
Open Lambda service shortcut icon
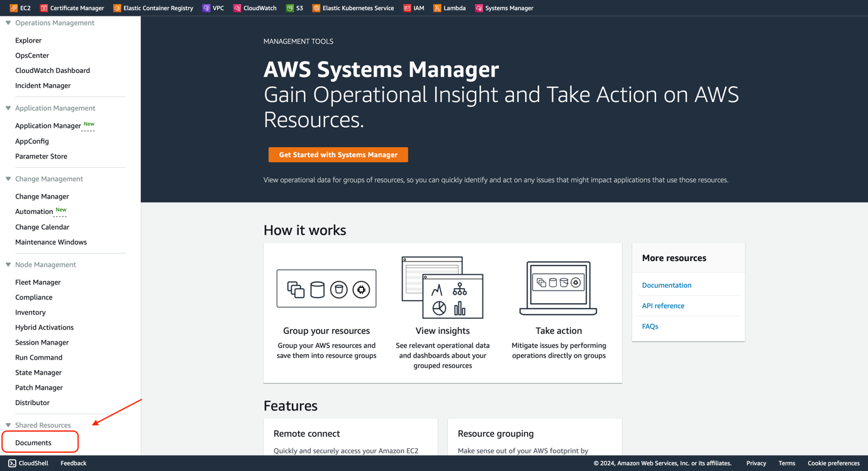[437, 8]
